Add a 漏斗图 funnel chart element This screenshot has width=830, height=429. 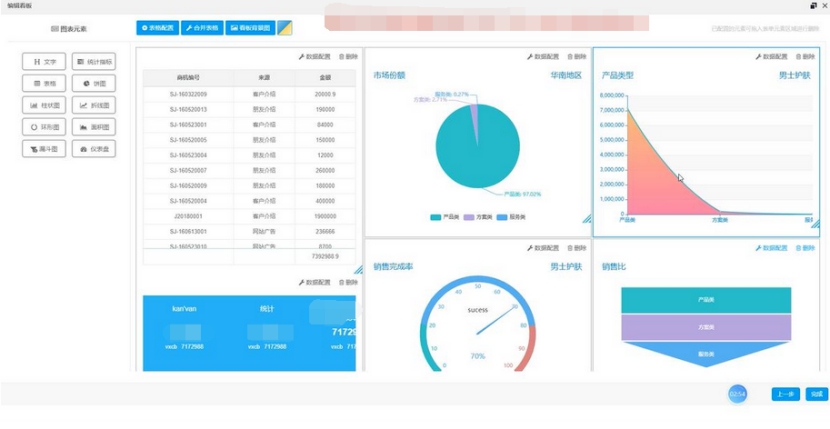click(x=44, y=149)
